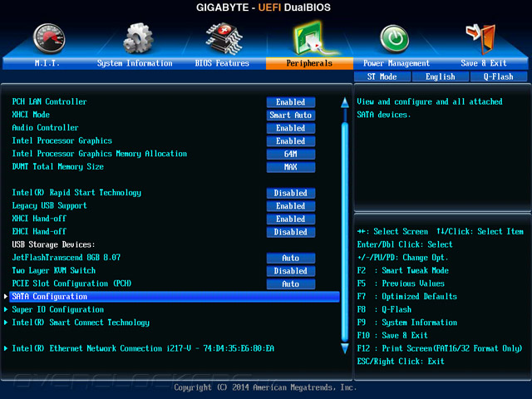Click the F9 System Information help line
Viewport: 532px width, 399px height.
pos(407,323)
